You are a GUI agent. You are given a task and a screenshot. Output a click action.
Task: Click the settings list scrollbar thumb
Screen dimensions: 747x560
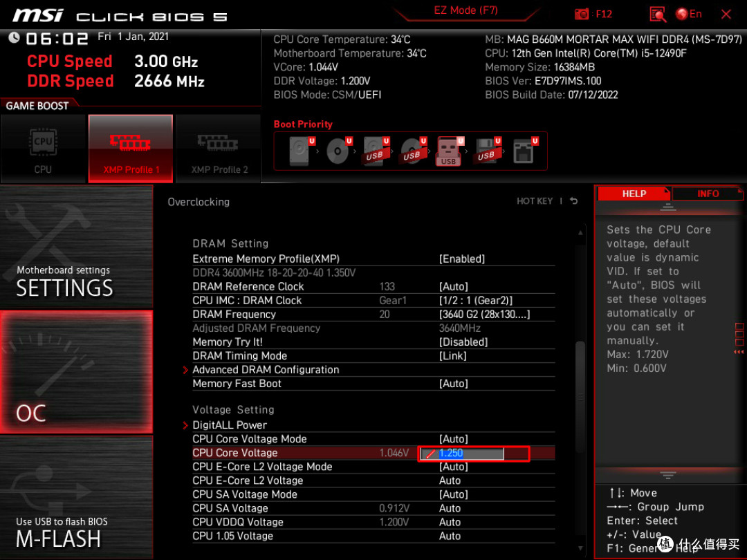[580, 397]
